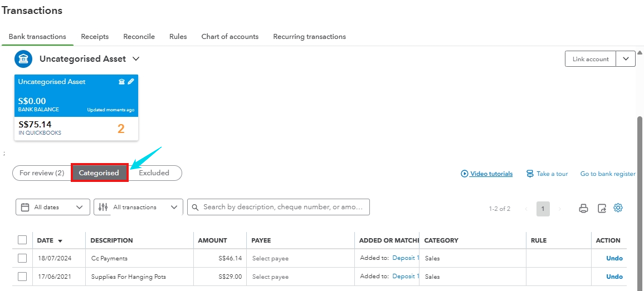Click Go to bank register link

[x=607, y=174]
